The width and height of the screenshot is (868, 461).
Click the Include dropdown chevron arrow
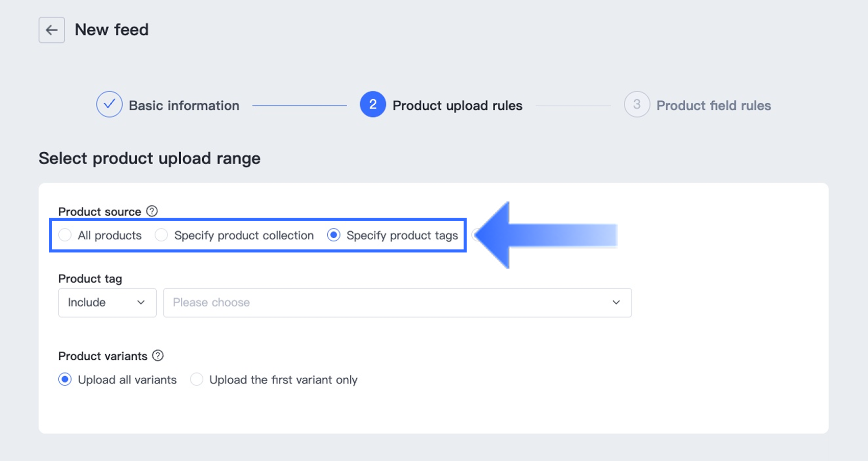[x=141, y=303]
